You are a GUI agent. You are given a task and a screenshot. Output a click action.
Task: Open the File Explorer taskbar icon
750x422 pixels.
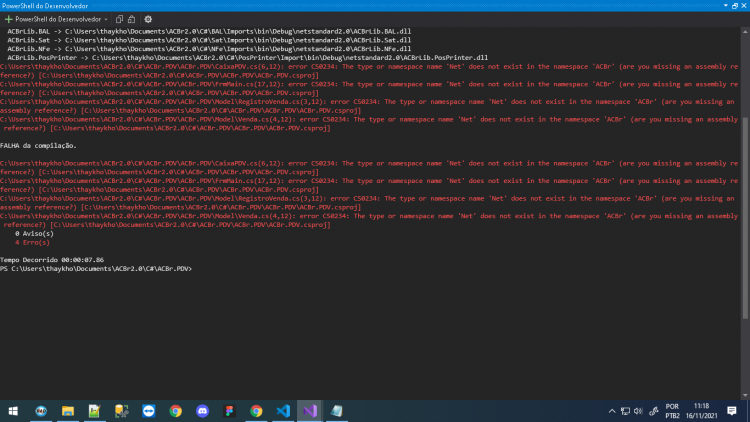point(68,411)
